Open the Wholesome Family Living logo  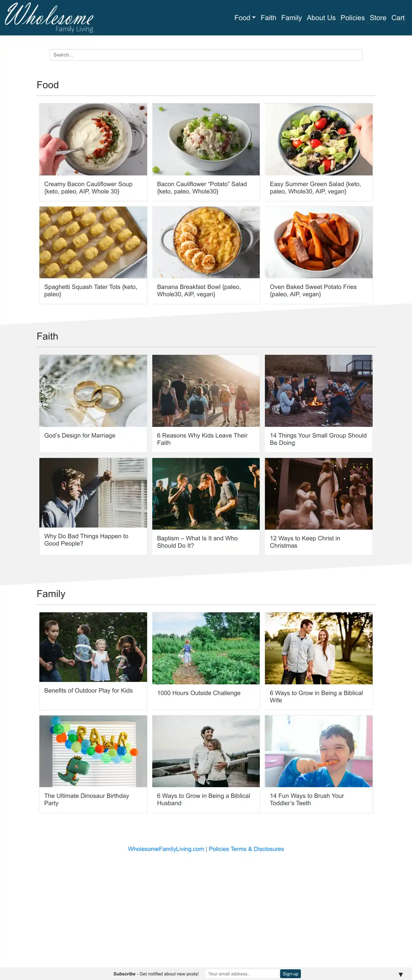click(49, 17)
